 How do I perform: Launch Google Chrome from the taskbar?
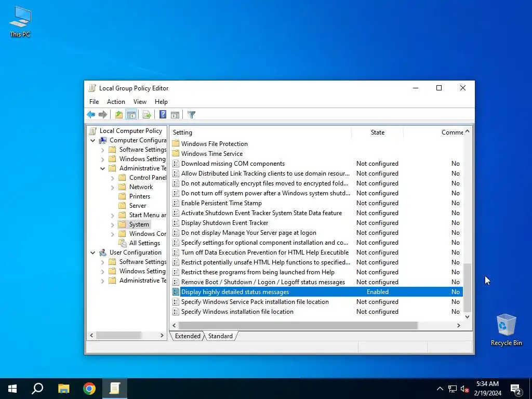[x=89, y=389]
